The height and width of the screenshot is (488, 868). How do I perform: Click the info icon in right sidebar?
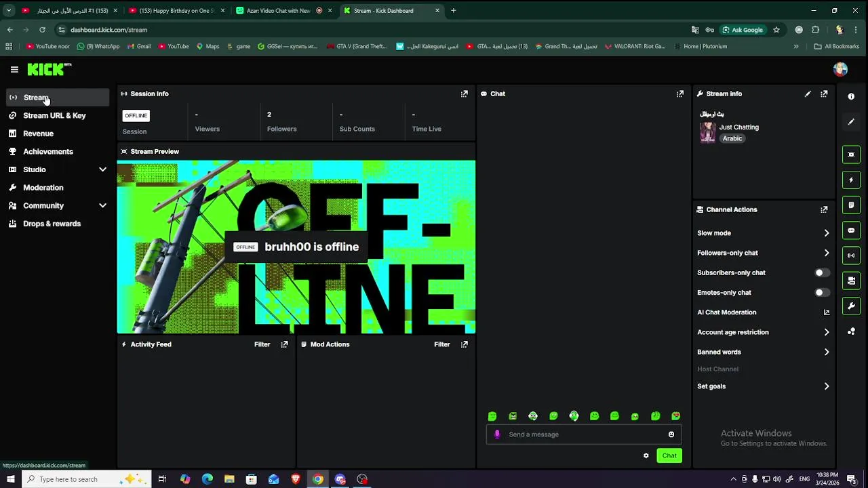coord(851,96)
